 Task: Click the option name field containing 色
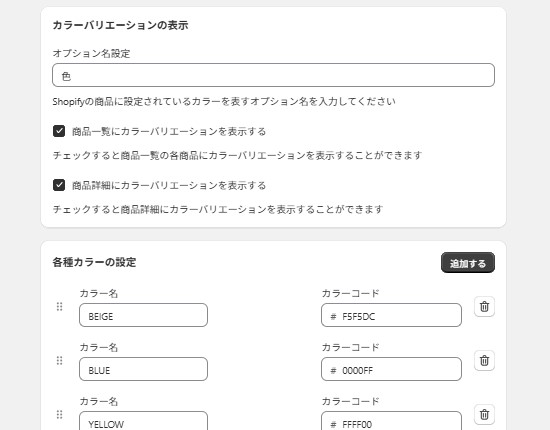point(274,75)
